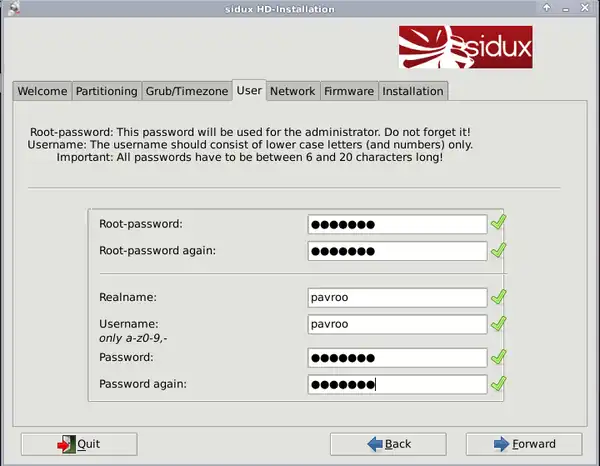Open the Partitioning tab
600x466 pixels.
(x=106, y=91)
